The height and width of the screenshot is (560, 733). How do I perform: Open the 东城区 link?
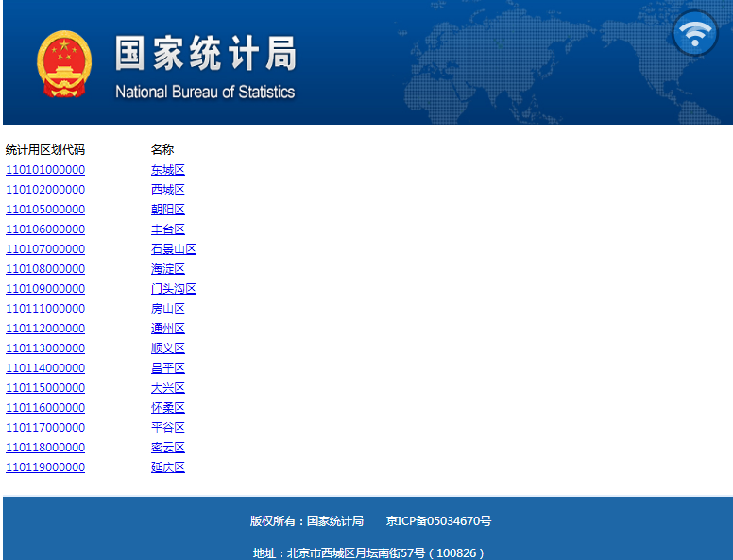pyautogui.click(x=168, y=170)
